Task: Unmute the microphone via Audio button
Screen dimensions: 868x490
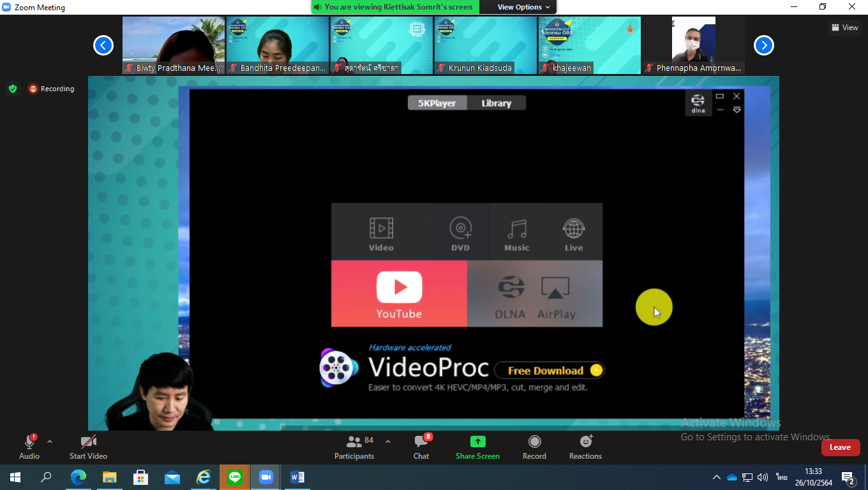Action: pyautogui.click(x=29, y=447)
